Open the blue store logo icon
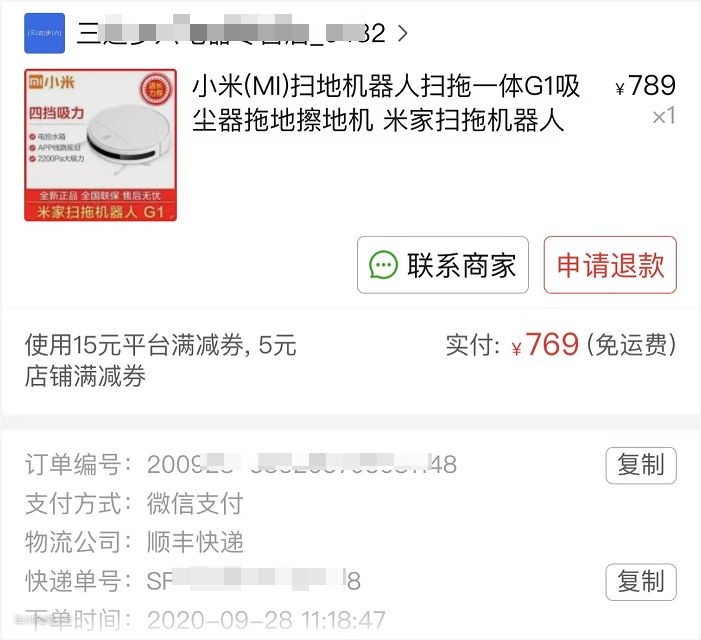701x640 pixels. point(44,33)
